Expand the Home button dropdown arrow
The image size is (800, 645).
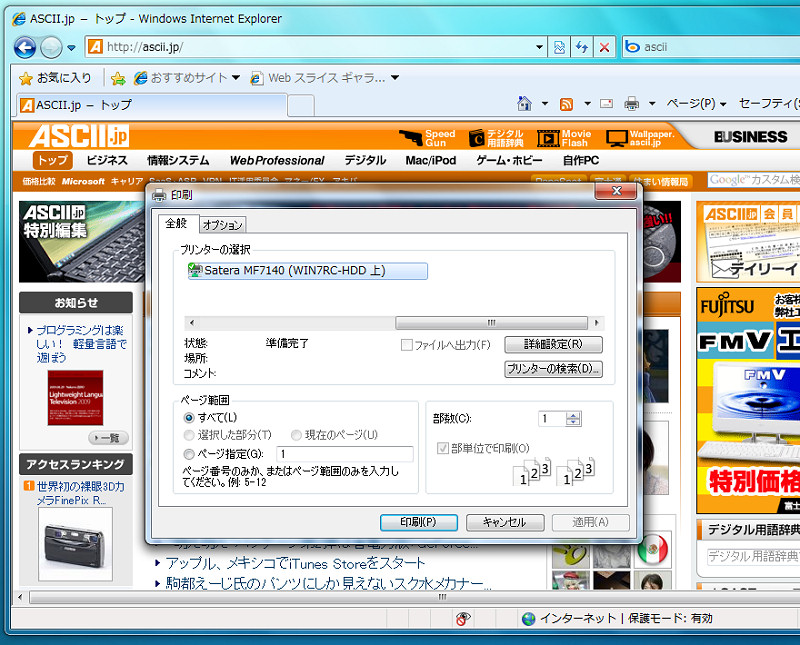point(544,104)
